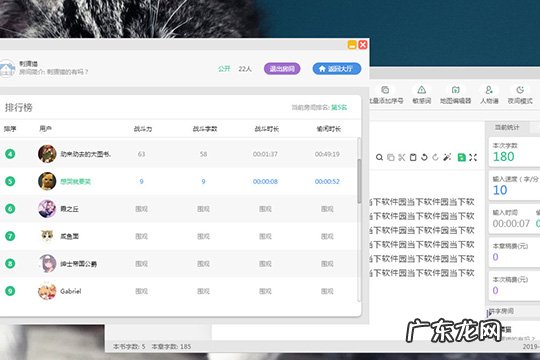Click the cat avatar in rank 7 row
This screenshot has height=360, width=540.
click(47, 236)
